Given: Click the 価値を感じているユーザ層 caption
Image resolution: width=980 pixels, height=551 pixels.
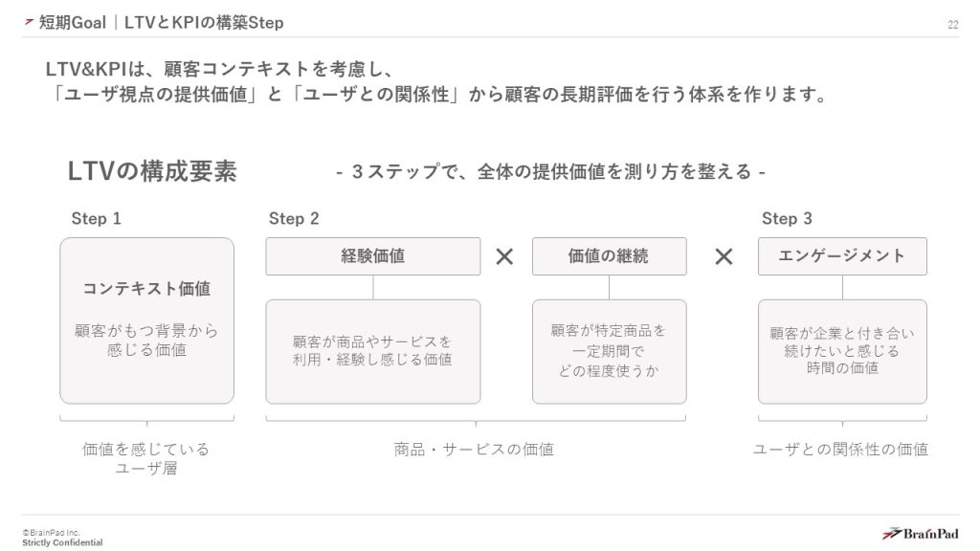Looking at the screenshot, I should pyautogui.click(x=145, y=458).
